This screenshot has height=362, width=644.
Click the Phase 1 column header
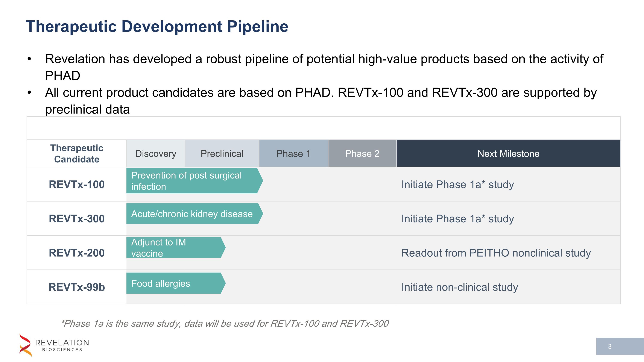point(293,153)
